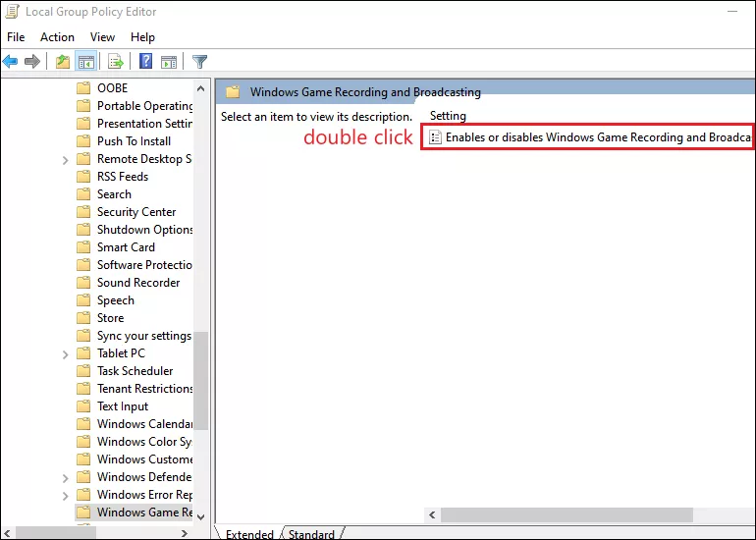Image resolution: width=756 pixels, height=540 pixels.
Task: Click the Security Center folder icon
Action: 83,212
